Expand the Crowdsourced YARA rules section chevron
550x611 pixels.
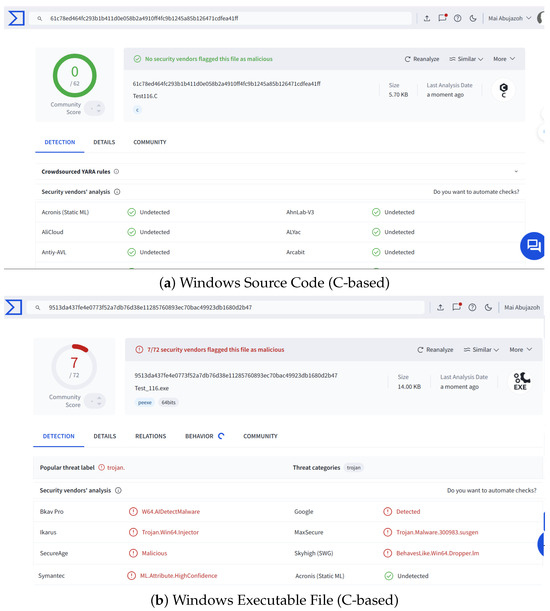click(516, 171)
